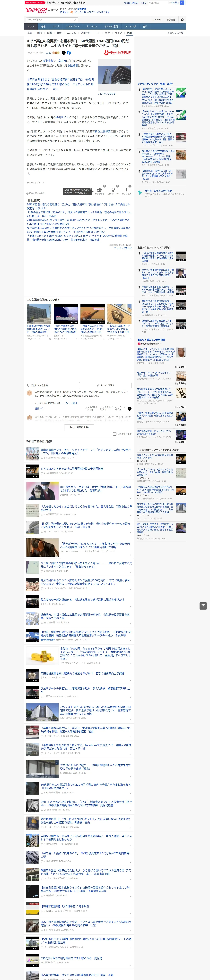
Task: Open 購入履歴 link
Action: tap(171, 20)
